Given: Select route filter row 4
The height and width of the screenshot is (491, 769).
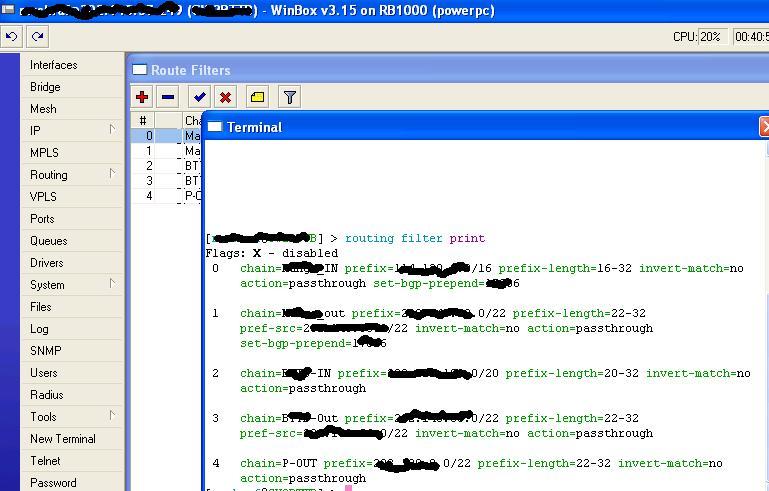Looking at the screenshot, I should pyautogui.click(x=167, y=196).
